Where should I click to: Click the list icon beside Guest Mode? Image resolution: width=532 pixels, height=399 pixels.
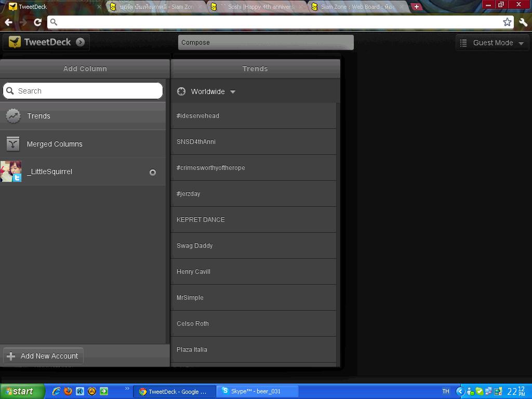point(463,43)
